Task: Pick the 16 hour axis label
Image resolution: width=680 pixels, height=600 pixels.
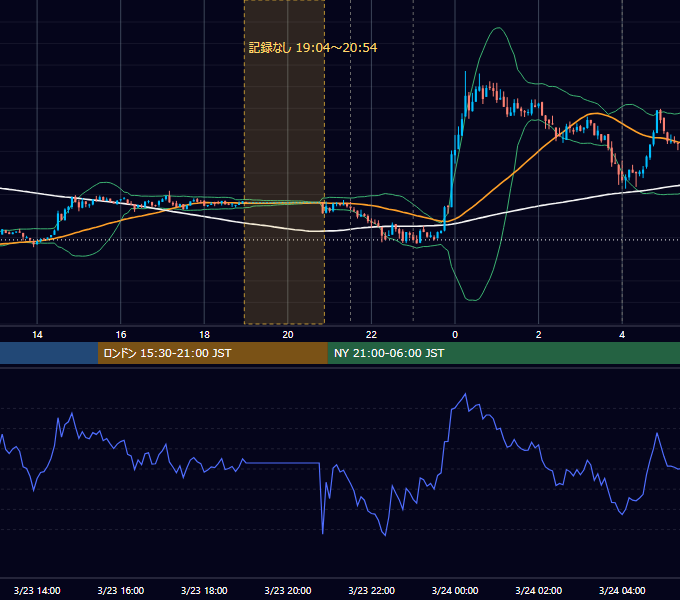Action: click(x=121, y=335)
